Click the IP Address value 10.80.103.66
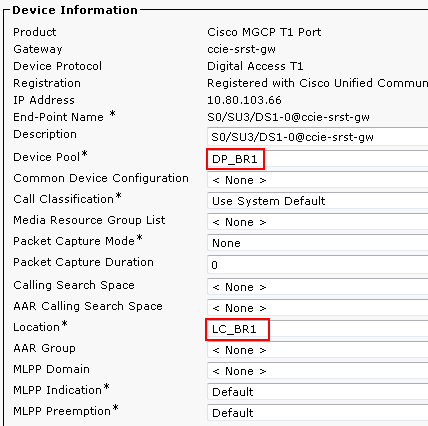This screenshot has height=426, width=428. [x=244, y=100]
